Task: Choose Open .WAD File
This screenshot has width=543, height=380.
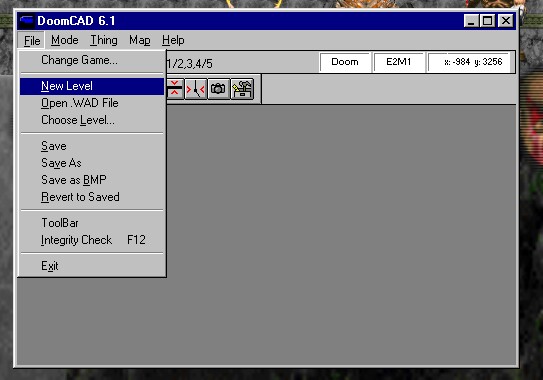Action: pyautogui.click(x=92, y=103)
